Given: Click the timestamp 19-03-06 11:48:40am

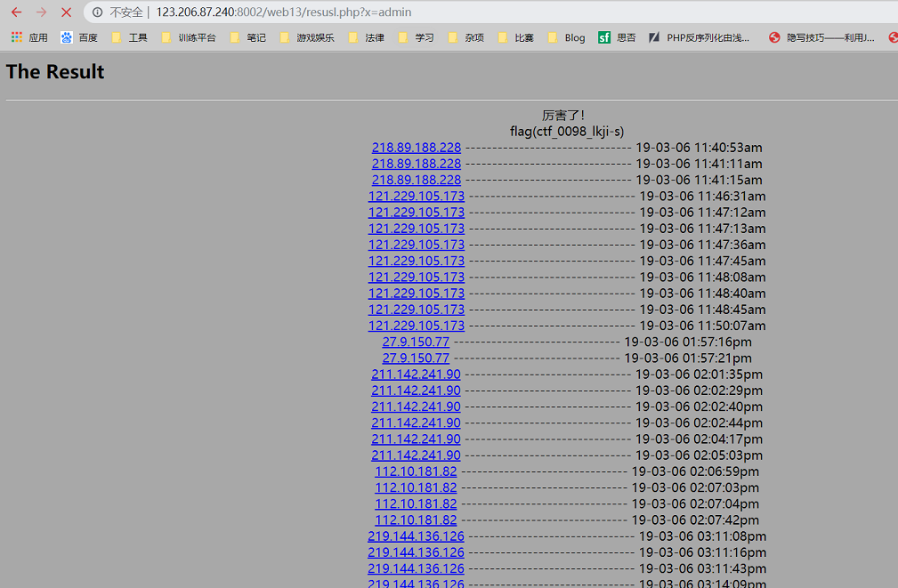Looking at the screenshot, I should [702, 294].
